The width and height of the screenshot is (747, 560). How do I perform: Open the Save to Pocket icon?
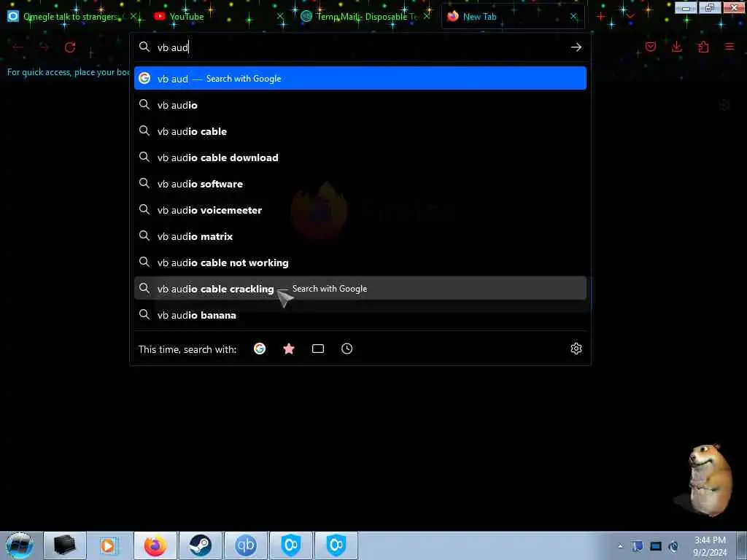651,47
